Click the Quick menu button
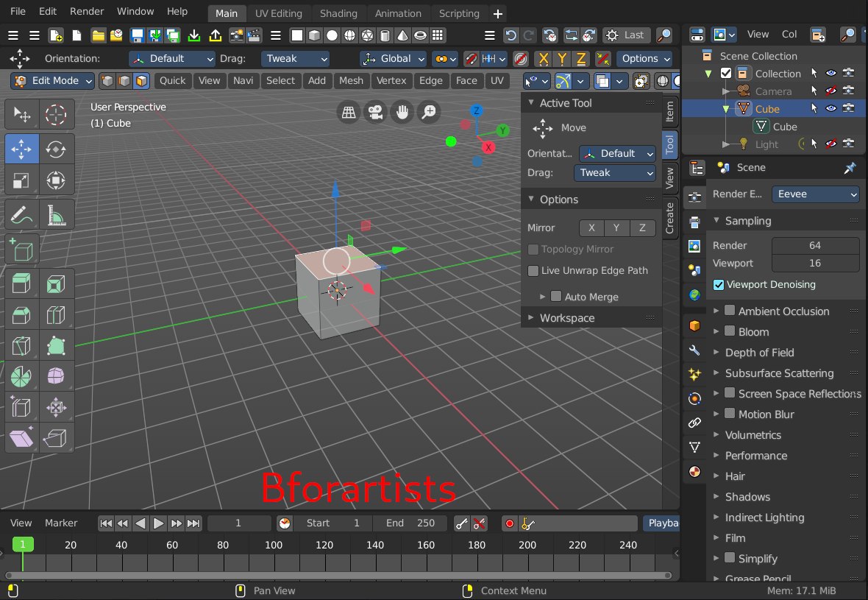This screenshot has width=868, height=600. [x=172, y=81]
